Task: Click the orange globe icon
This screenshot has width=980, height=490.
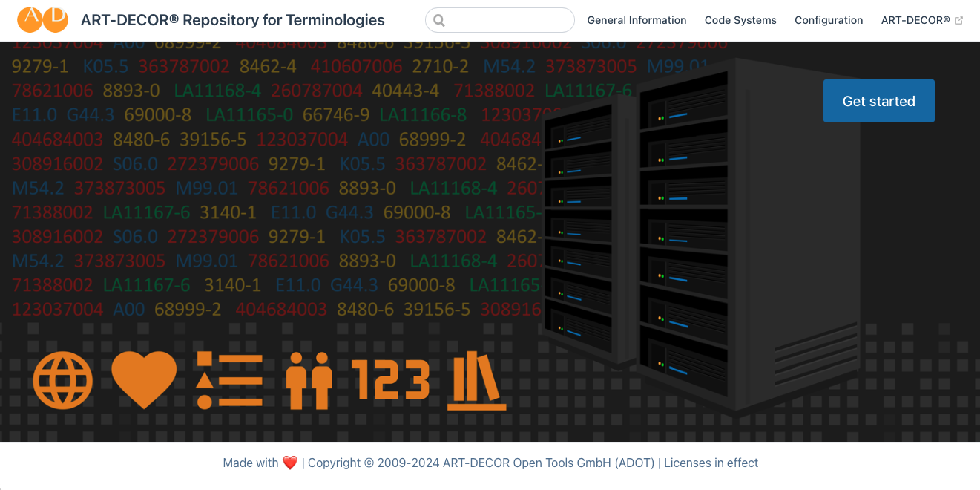Action: [63, 380]
